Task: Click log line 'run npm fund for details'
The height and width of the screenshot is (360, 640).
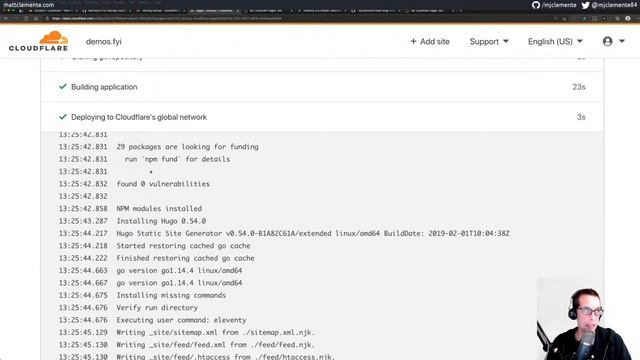Action: pyautogui.click(x=177, y=159)
